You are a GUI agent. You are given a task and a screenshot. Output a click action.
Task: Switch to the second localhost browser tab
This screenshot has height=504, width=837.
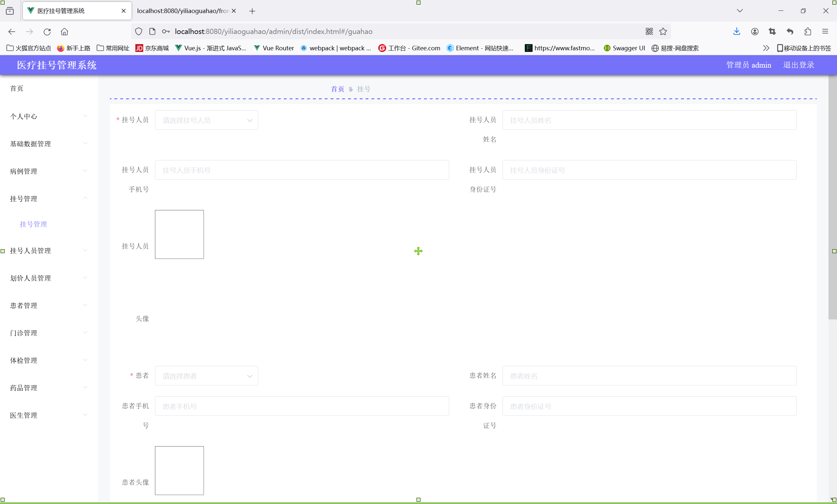pyautogui.click(x=183, y=11)
